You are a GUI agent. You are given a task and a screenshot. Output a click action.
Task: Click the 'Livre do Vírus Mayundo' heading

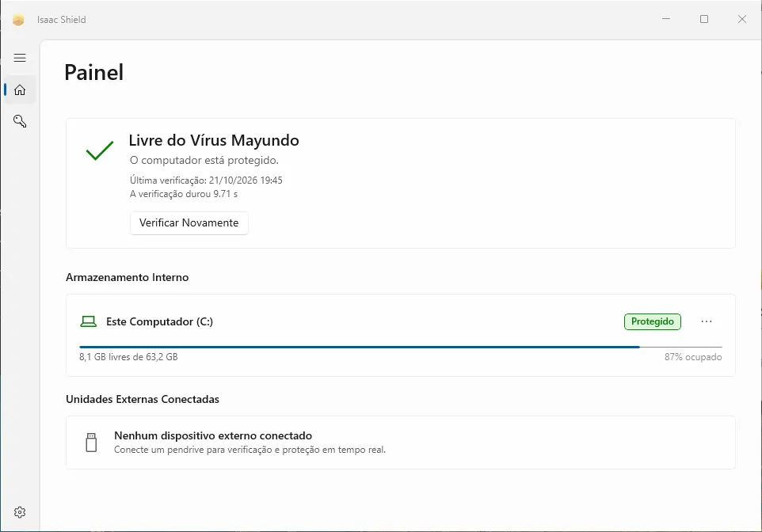tap(214, 140)
